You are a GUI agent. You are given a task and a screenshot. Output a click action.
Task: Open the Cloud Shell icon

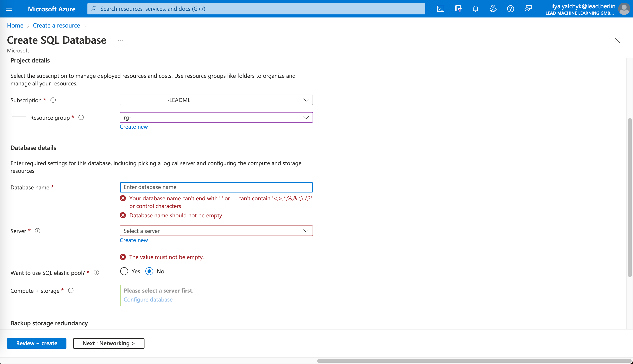click(x=440, y=9)
